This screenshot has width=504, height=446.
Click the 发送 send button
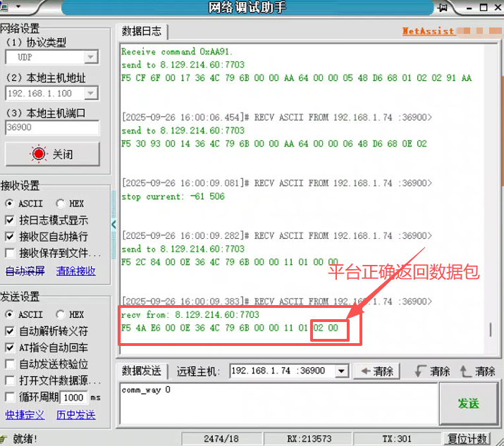(x=469, y=404)
